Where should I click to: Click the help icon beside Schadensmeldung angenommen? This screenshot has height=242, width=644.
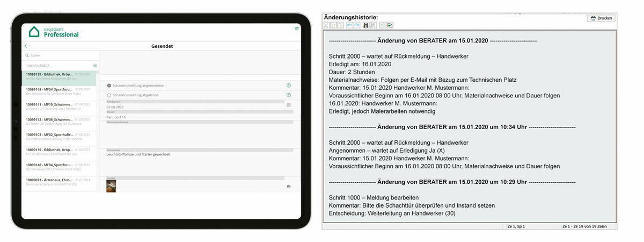click(x=289, y=86)
